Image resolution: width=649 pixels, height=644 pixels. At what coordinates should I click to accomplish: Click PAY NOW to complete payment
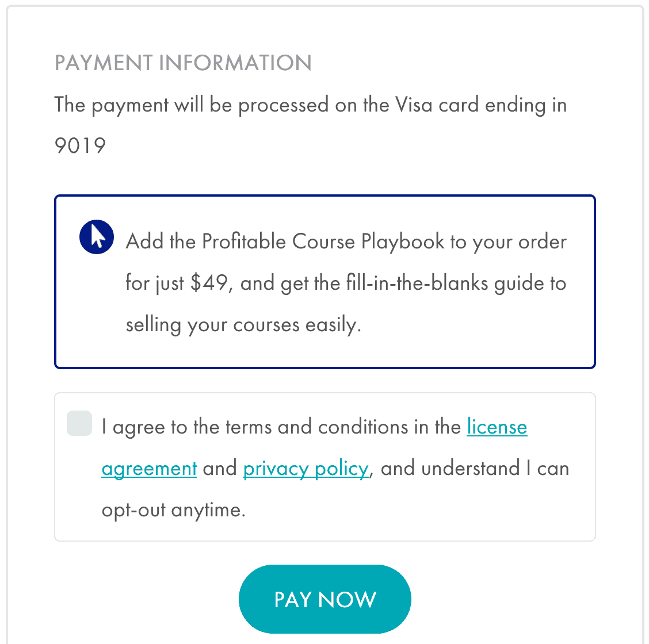pyautogui.click(x=324, y=599)
